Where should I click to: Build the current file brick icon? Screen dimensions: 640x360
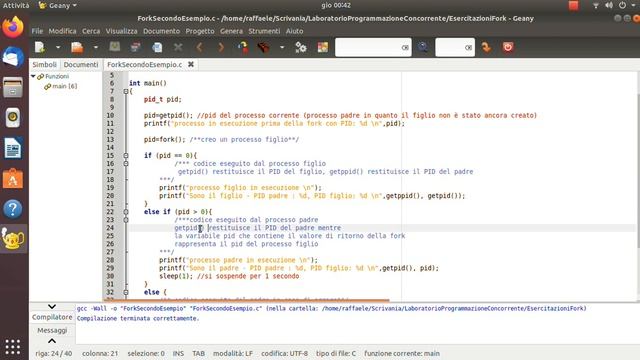(x=264, y=47)
